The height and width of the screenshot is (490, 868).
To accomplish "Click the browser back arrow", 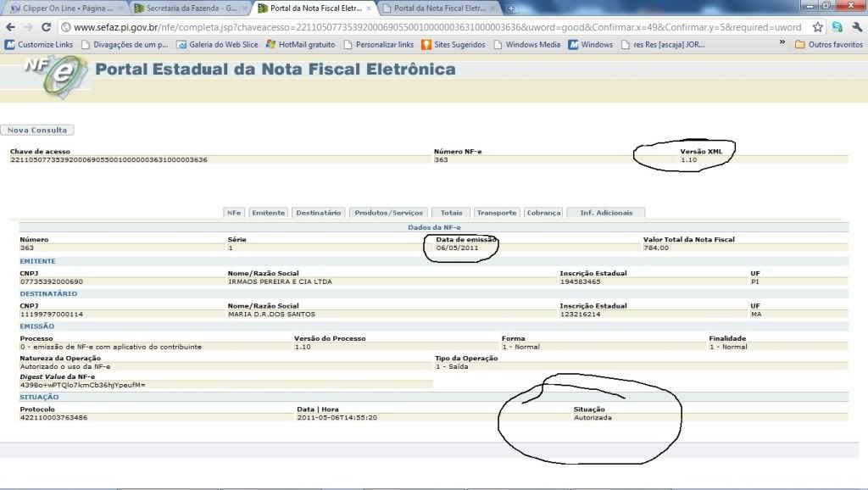I will coord(10,27).
